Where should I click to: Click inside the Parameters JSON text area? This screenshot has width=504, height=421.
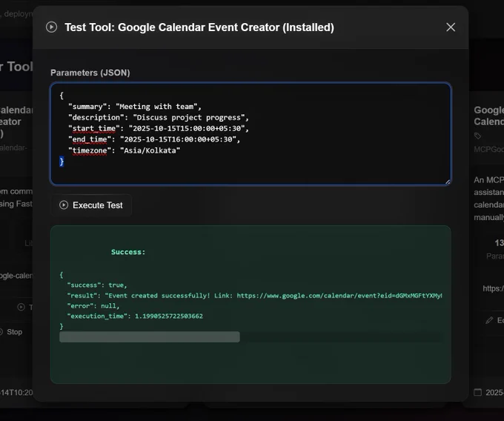coord(251,133)
